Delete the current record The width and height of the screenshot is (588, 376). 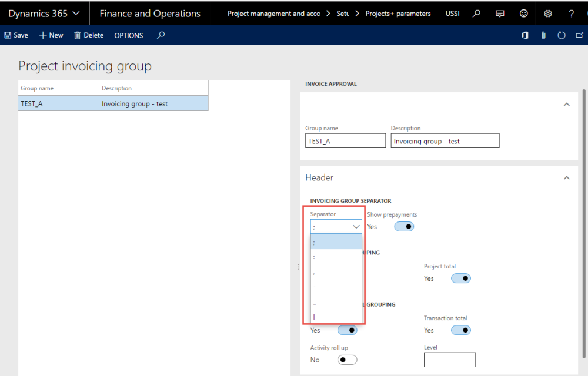pyautogui.click(x=88, y=35)
